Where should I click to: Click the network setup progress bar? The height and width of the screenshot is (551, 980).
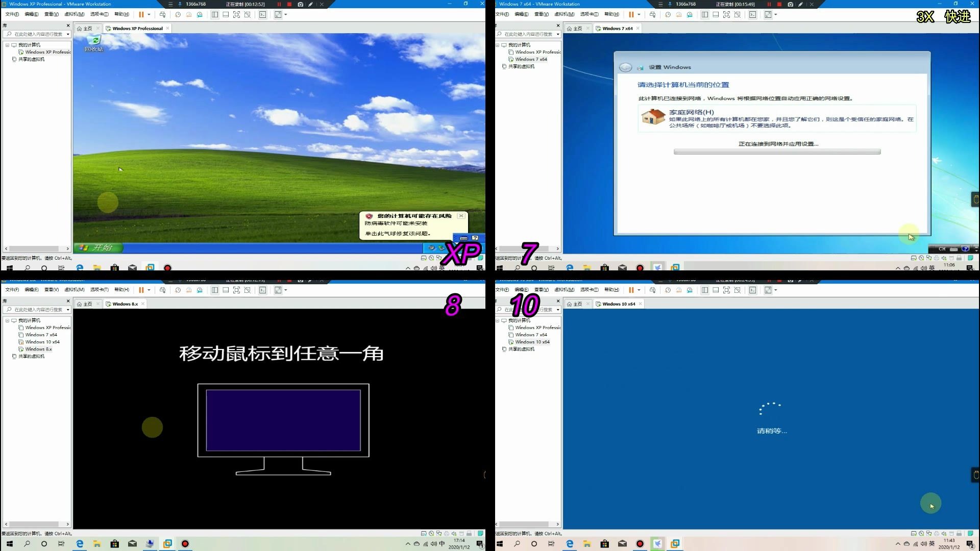777,152
